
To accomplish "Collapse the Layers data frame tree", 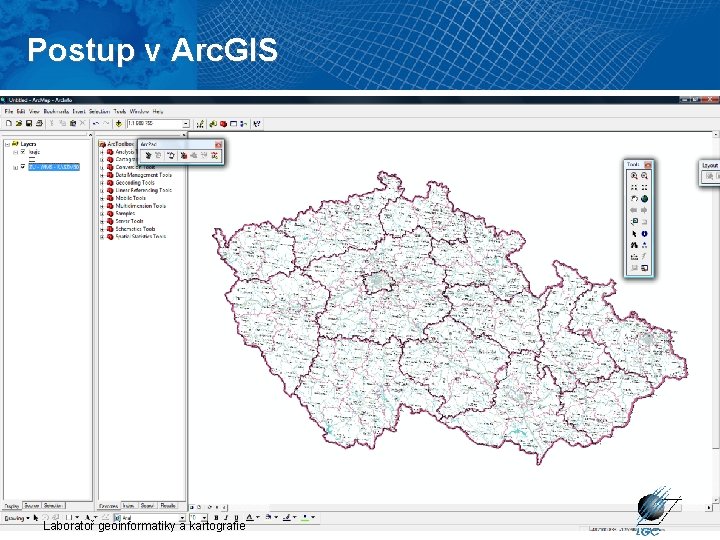I will point(7,144).
